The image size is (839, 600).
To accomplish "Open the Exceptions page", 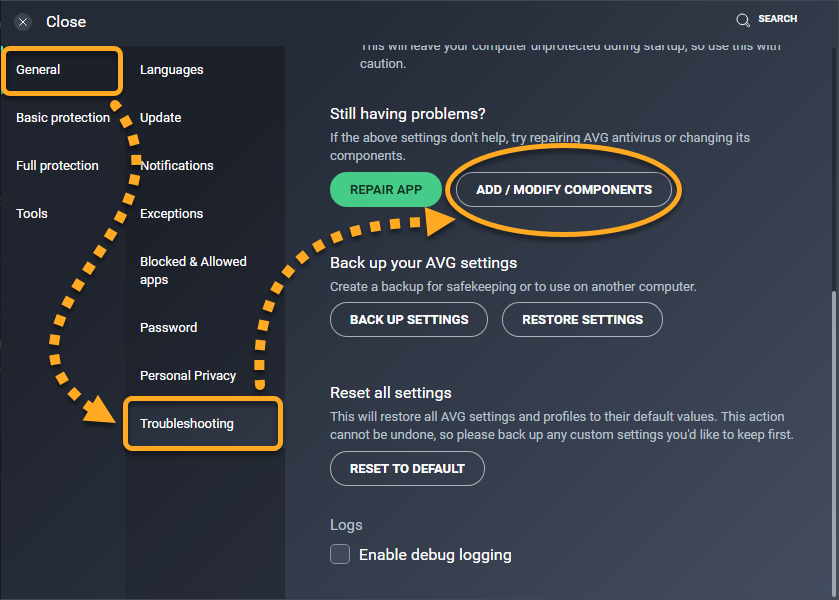I will 171,214.
